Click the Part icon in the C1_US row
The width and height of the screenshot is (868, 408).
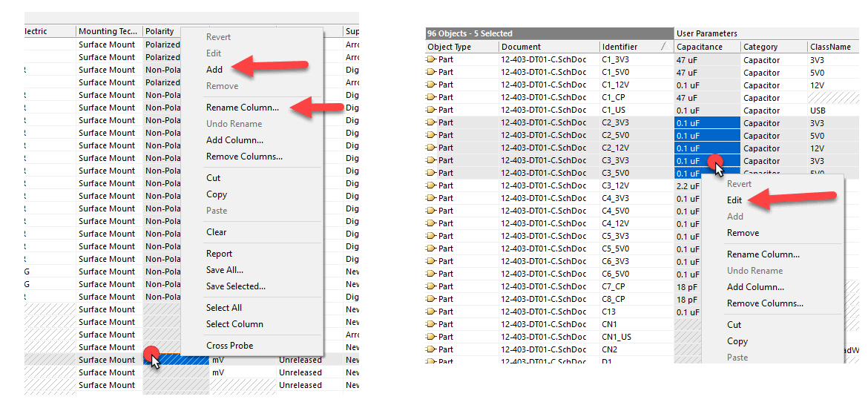431,111
